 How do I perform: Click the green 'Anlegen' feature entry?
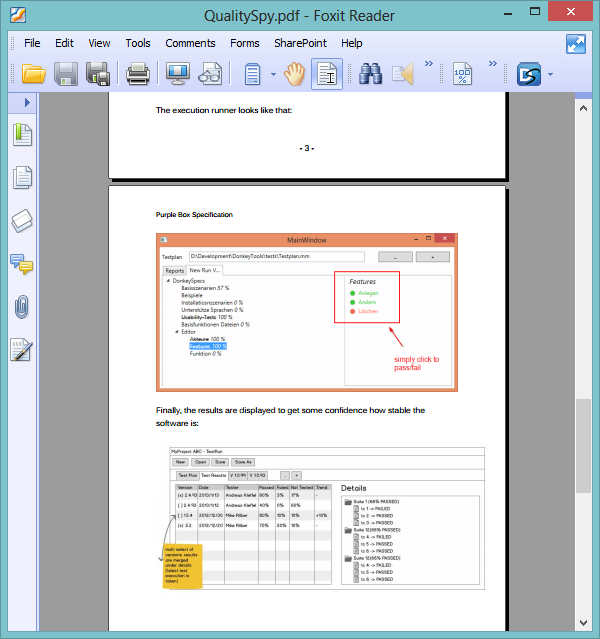click(x=364, y=293)
